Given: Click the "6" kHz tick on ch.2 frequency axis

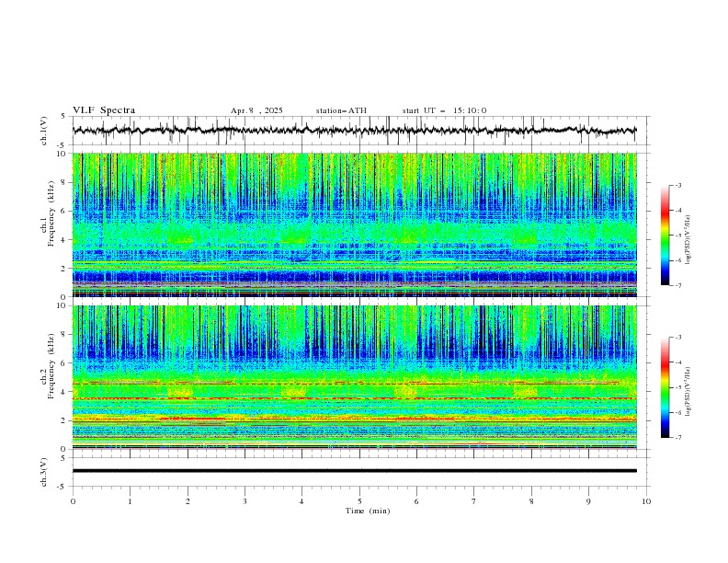Looking at the screenshot, I should pos(65,362).
